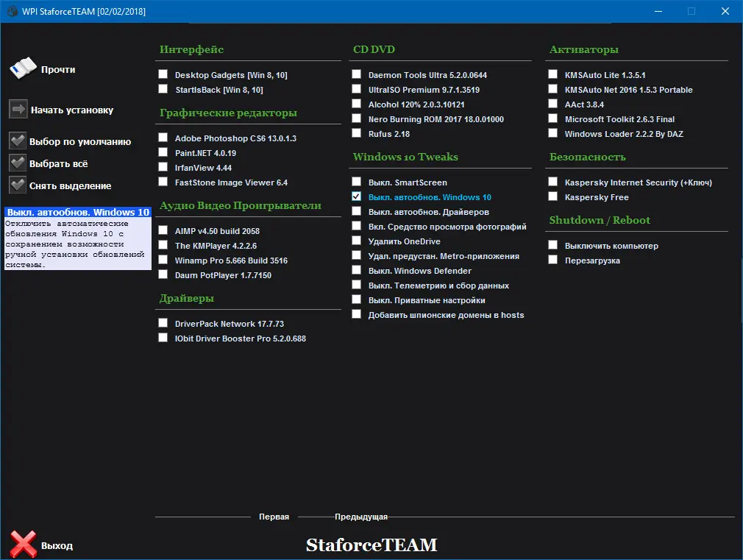Click the Графические редакторы section heading
743x560 pixels.
tap(228, 113)
